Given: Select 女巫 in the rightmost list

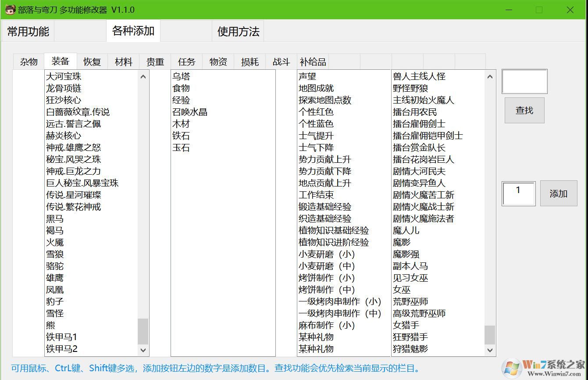Looking at the screenshot, I should (401, 290).
